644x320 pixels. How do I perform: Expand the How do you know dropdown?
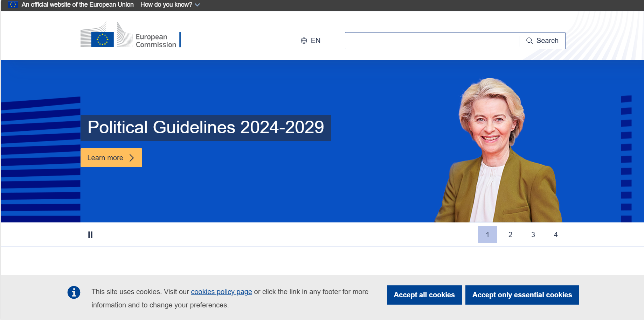pos(166,5)
